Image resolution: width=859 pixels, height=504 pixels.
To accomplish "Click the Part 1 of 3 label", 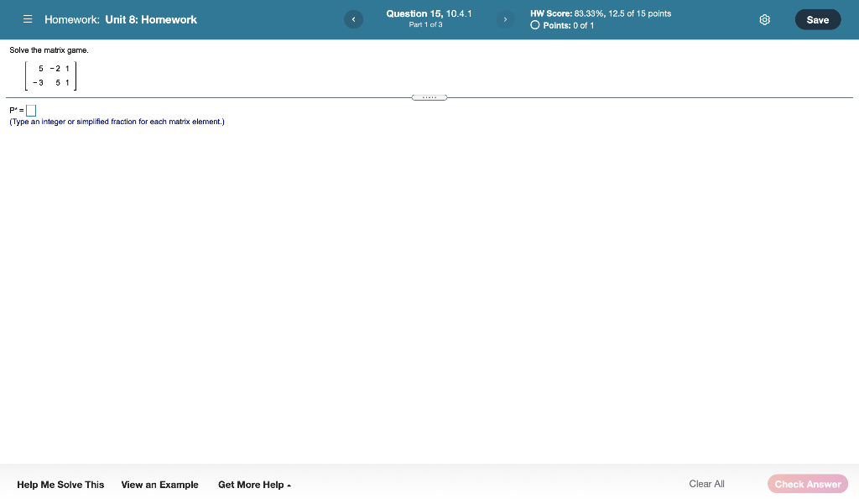I will (x=425, y=24).
